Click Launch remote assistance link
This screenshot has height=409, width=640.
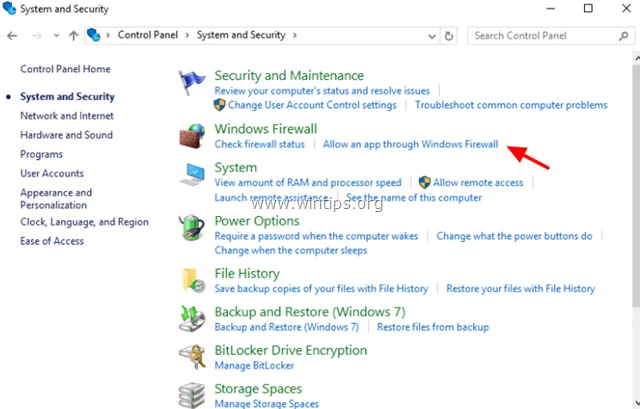(x=271, y=198)
